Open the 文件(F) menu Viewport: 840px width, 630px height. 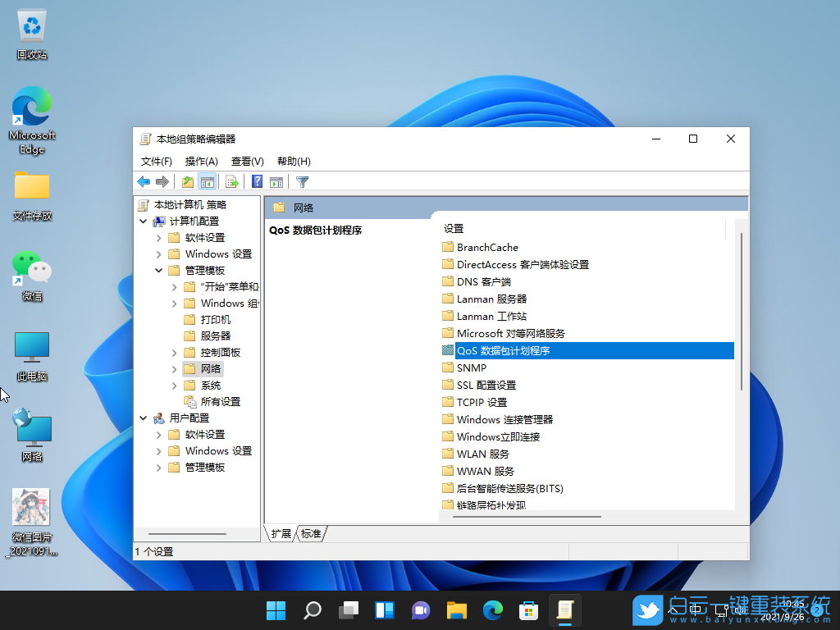[156, 161]
